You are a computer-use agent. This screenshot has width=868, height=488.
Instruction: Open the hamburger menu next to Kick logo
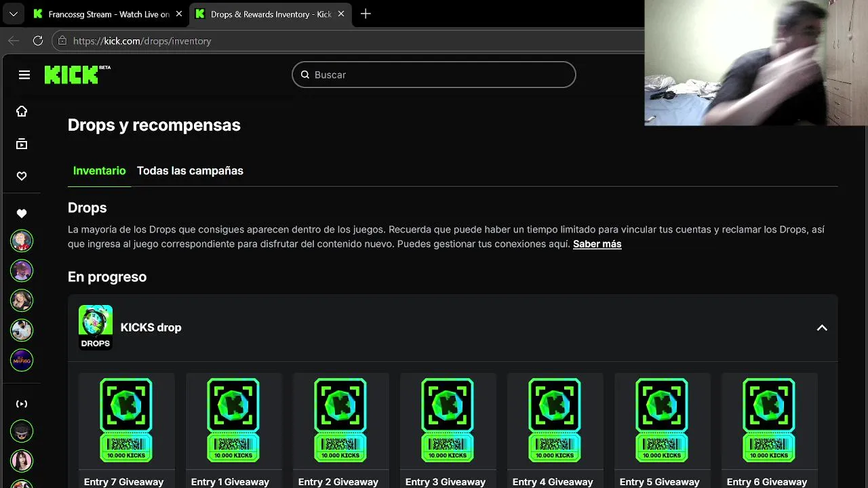point(24,75)
